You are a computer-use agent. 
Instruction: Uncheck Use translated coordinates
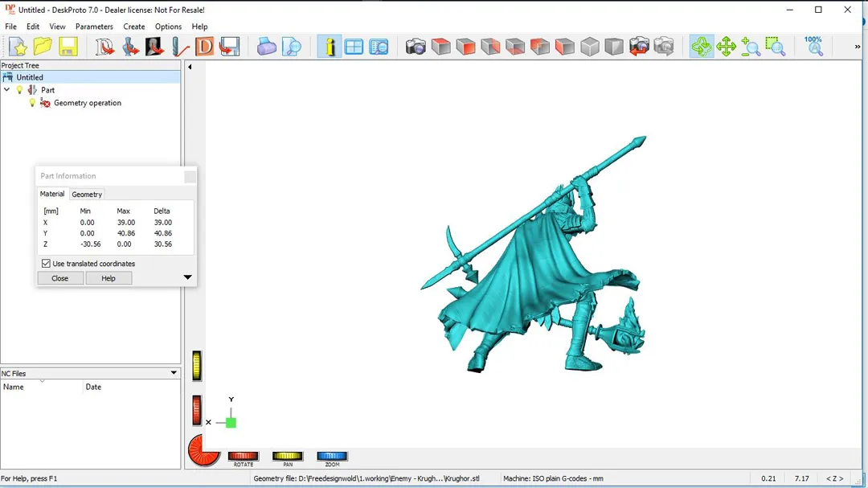pos(46,264)
